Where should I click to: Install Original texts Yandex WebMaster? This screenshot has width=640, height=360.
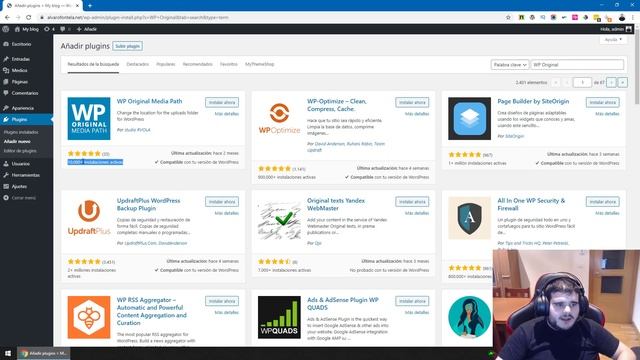tap(412, 202)
